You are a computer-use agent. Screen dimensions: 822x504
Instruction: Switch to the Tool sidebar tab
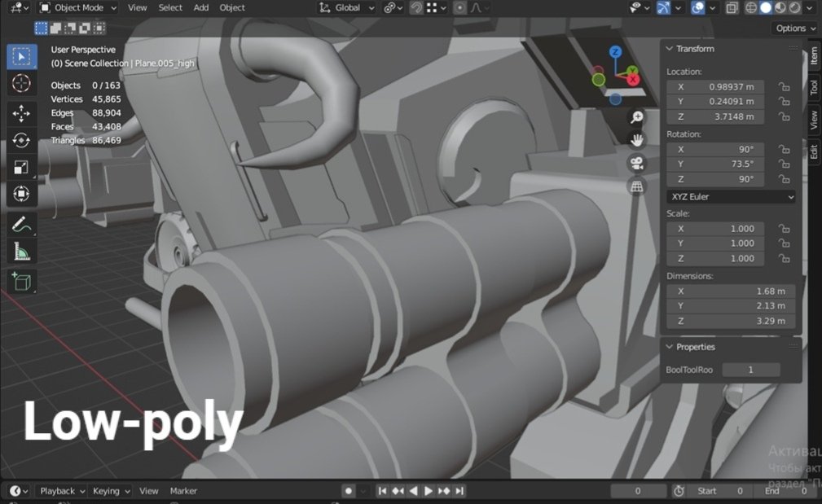pyautogui.click(x=814, y=86)
